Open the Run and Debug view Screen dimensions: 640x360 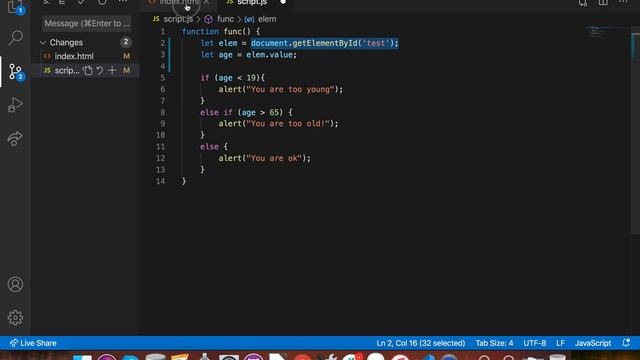click(15, 105)
